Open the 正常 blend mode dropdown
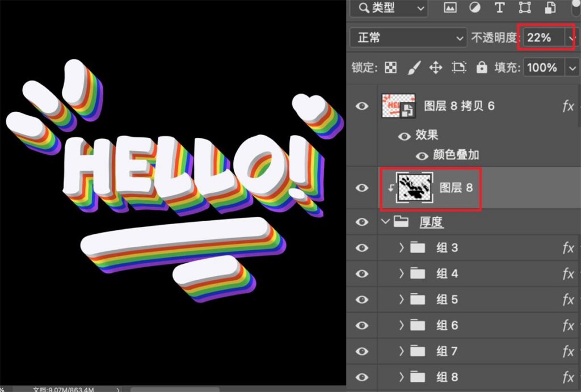Image resolution: width=581 pixels, height=392 pixels. point(409,38)
